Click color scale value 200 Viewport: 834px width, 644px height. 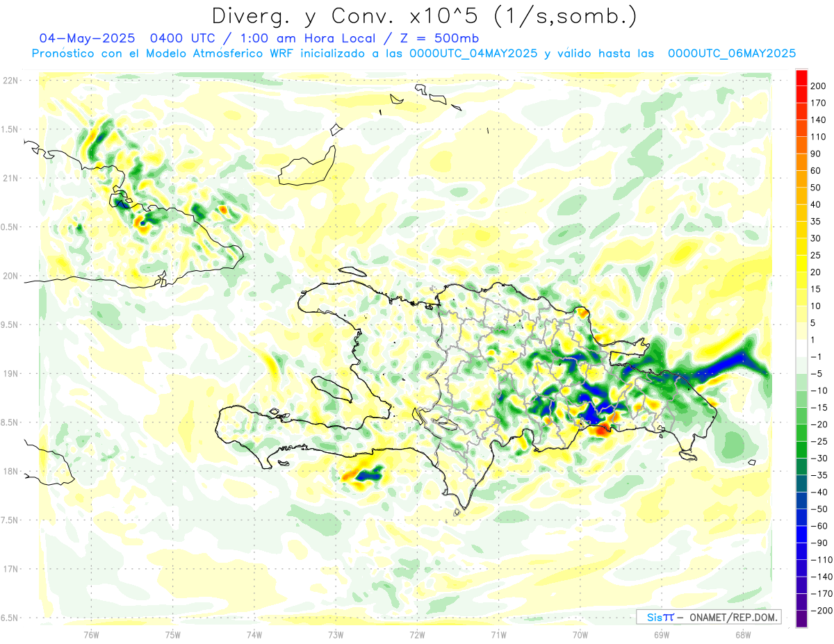(818, 85)
